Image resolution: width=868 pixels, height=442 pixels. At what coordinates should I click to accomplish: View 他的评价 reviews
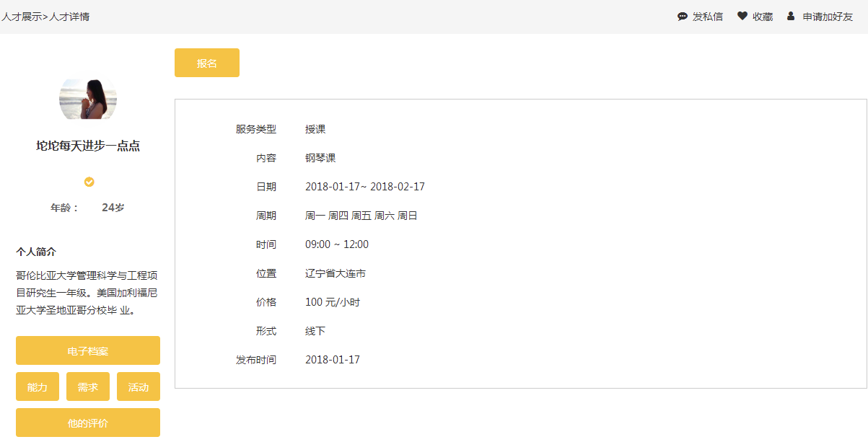click(x=88, y=423)
